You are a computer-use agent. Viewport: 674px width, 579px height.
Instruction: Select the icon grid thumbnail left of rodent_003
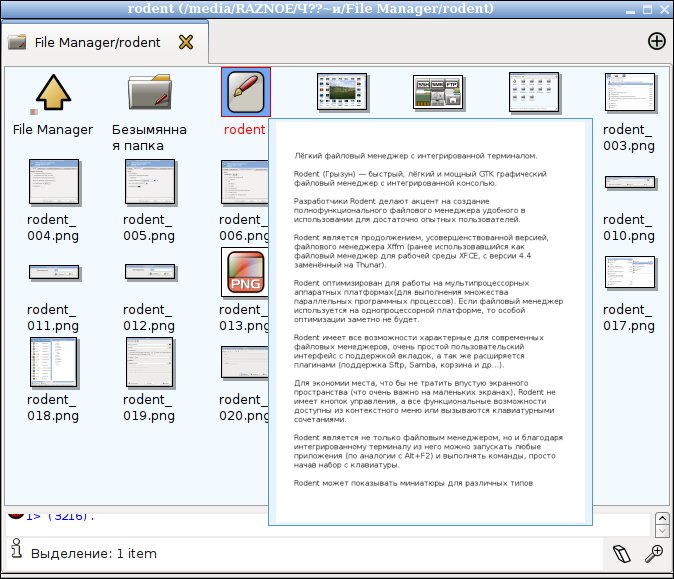pos(534,92)
